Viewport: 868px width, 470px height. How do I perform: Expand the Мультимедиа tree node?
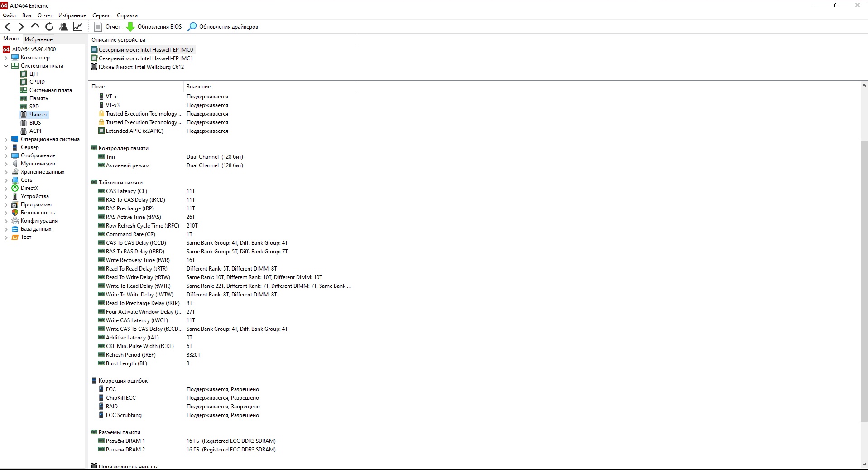6,164
